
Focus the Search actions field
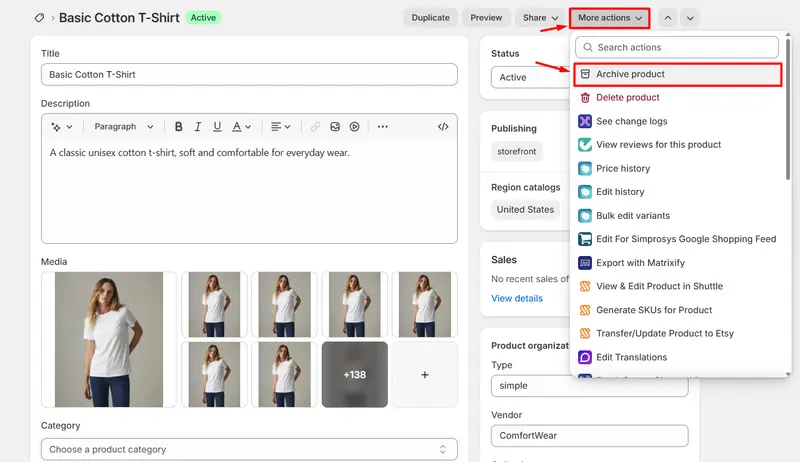click(677, 47)
